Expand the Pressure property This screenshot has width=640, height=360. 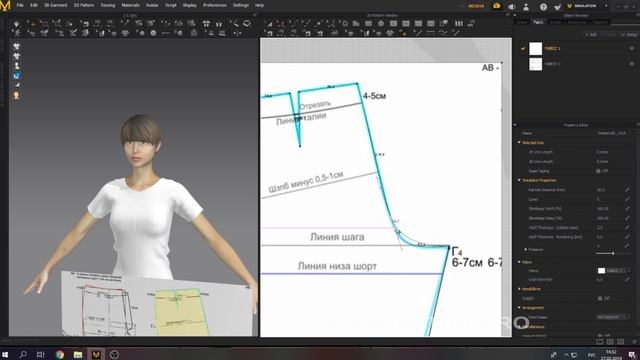(525, 249)
